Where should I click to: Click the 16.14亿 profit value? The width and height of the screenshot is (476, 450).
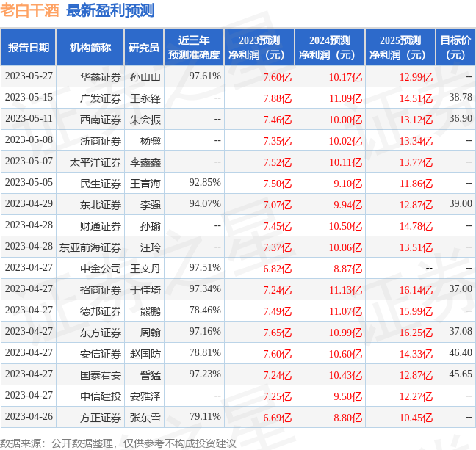(416, 290)
